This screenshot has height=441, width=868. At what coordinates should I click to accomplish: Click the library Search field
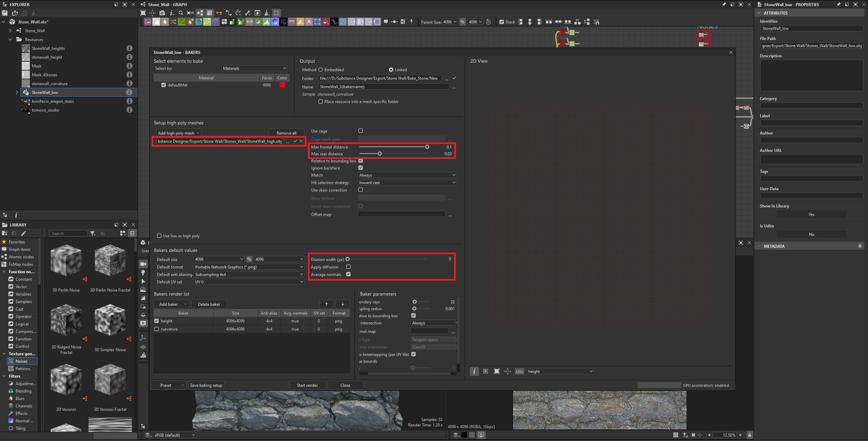68,233
